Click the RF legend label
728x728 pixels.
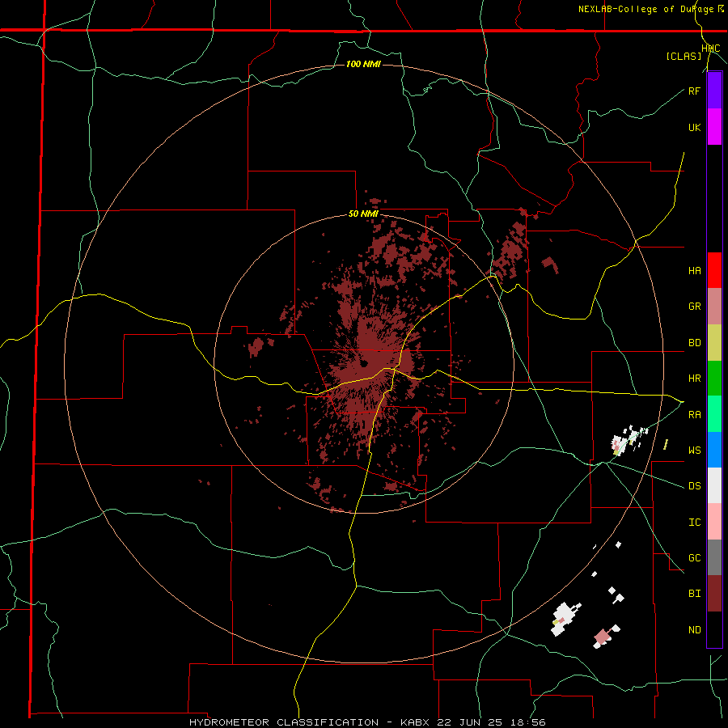(694, 91)
